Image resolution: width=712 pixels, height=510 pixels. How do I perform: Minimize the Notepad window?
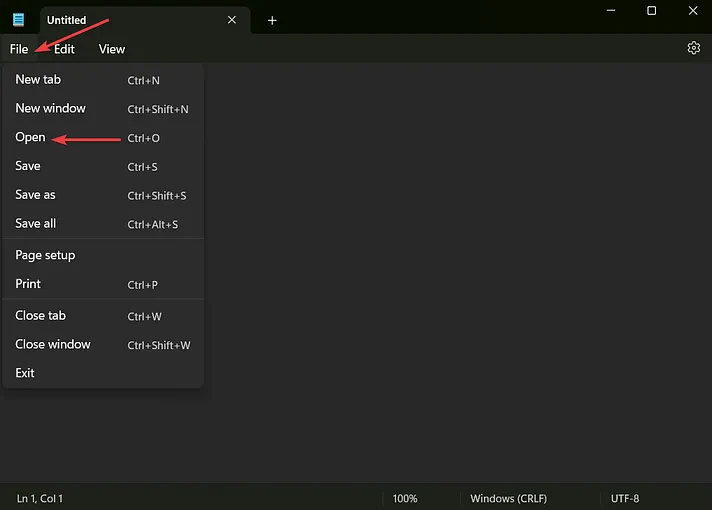pos(611,10)
